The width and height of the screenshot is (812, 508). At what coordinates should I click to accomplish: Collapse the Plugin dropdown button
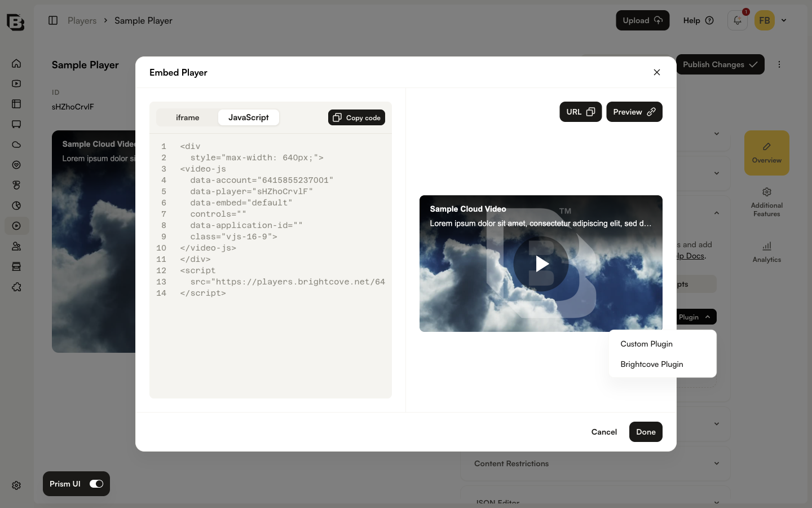696,317
